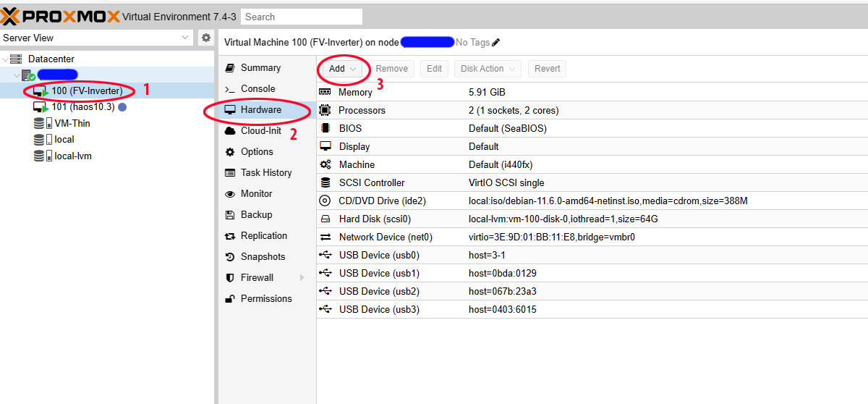Select the USB Device (usb2) row
This screenshot has width=868, height=404.
coord(592,292)
